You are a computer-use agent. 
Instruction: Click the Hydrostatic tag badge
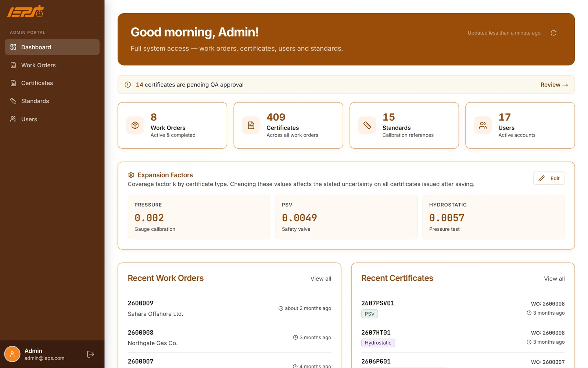(378, 343)
